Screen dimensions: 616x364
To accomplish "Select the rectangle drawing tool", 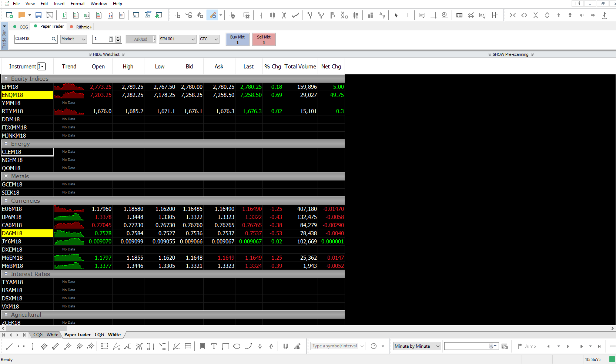I will tap(225, 346).
